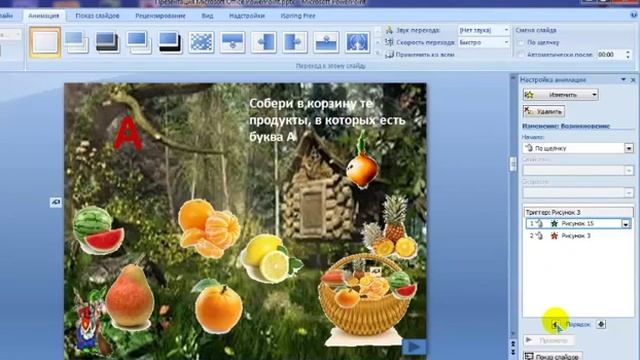
Task: Switch to the iSpring Free tab
Action: [x=298, y=16]
